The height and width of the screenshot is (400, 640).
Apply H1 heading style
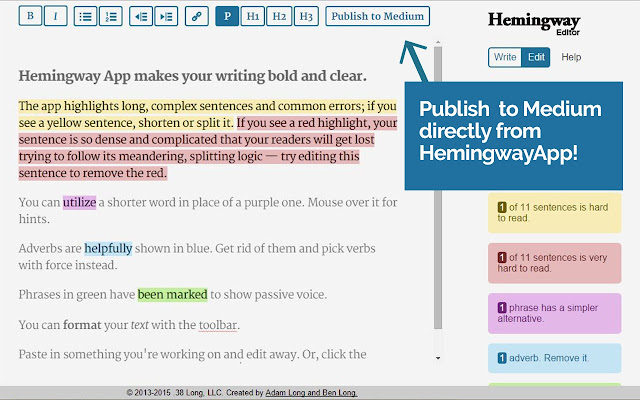pos(253,16)
